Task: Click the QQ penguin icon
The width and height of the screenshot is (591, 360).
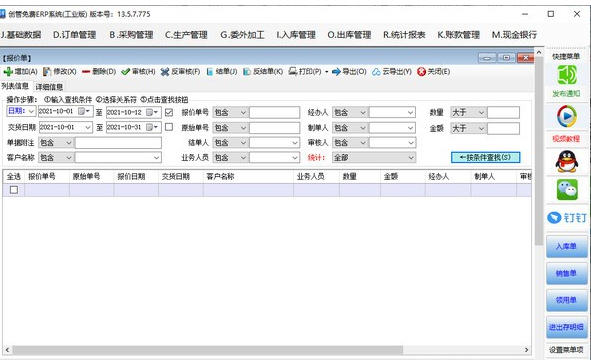Action: coord(567,161)
